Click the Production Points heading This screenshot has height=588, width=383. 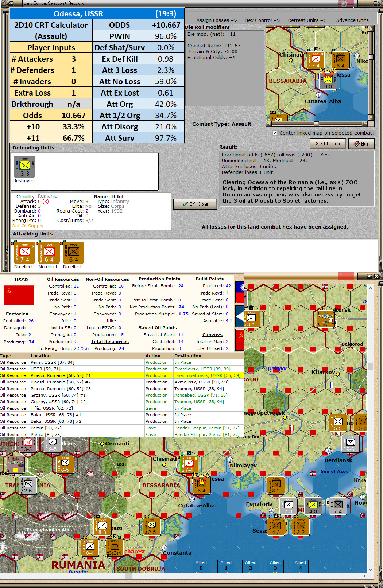(x=159, y=279)
